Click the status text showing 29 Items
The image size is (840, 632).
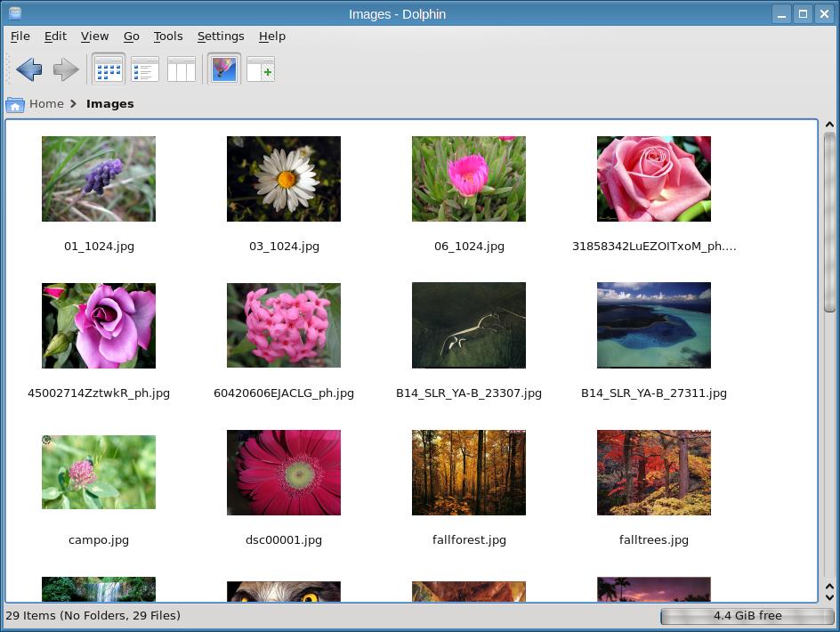tap(93, 615)
